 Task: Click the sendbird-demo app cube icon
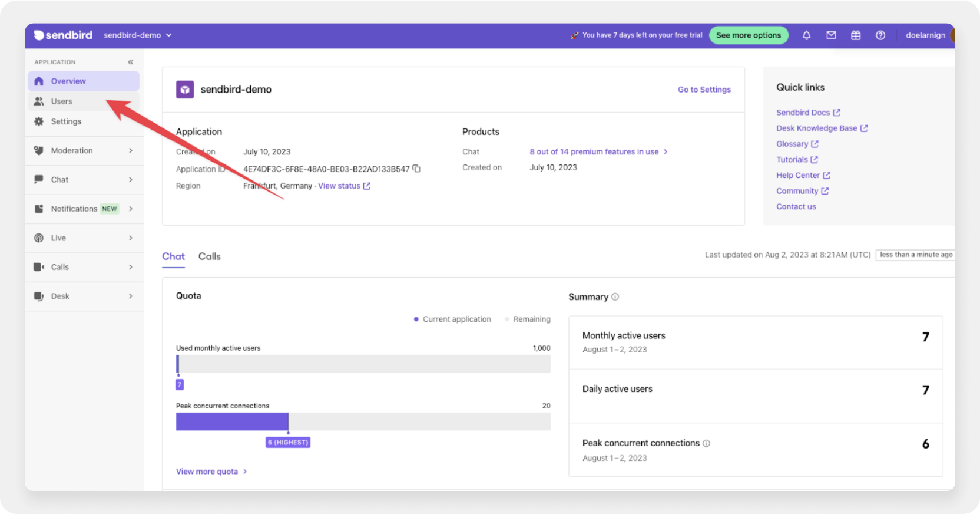tap(185, 90)
